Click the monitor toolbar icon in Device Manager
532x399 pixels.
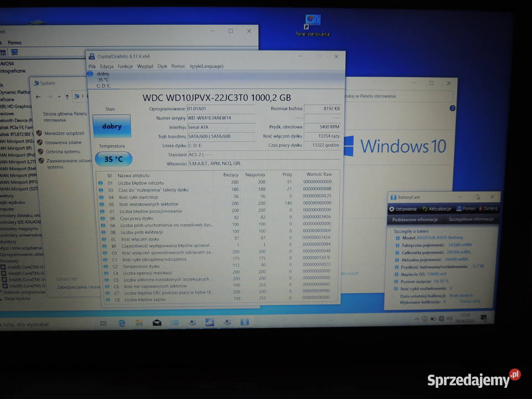(14, 52)
